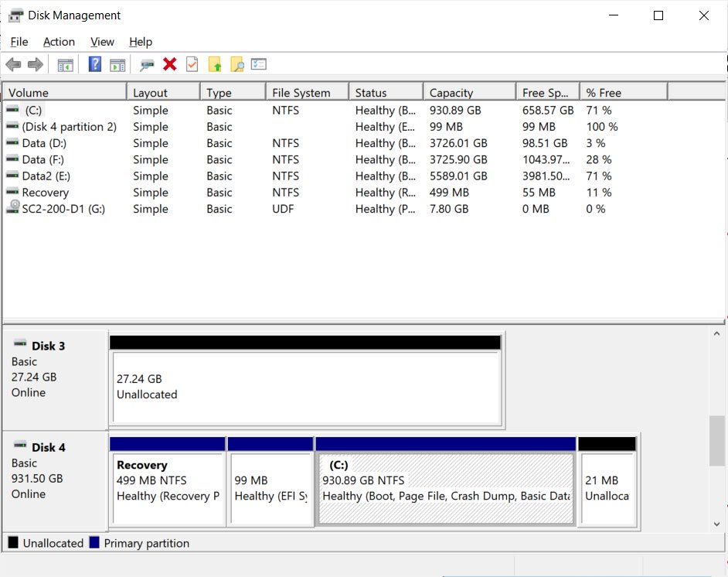
Task: Click the CD disc icon beside SC2-200-D1 (G:)
Action: pyautogui.click(x=12, y=208)
